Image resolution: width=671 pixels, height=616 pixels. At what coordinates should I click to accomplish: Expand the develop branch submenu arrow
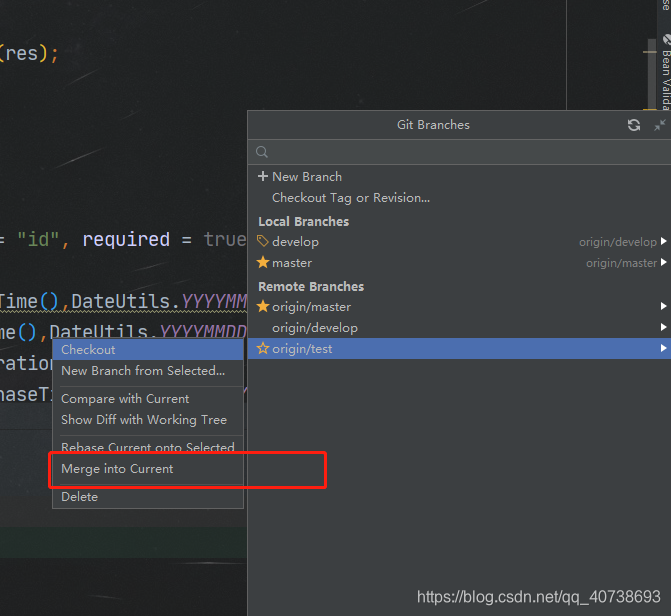[663, 241]
